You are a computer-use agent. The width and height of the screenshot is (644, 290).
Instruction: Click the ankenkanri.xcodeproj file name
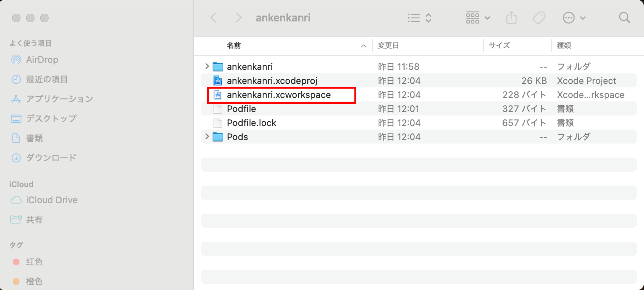click(272, 81)
